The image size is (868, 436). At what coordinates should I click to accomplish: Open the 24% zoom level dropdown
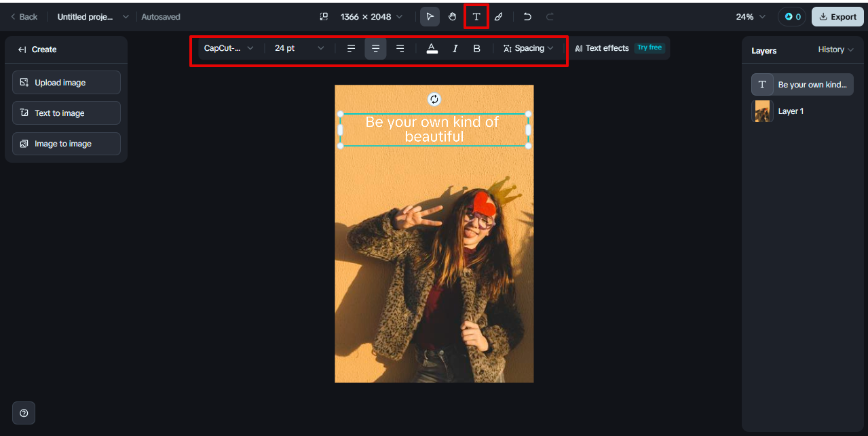pos(751,16)
